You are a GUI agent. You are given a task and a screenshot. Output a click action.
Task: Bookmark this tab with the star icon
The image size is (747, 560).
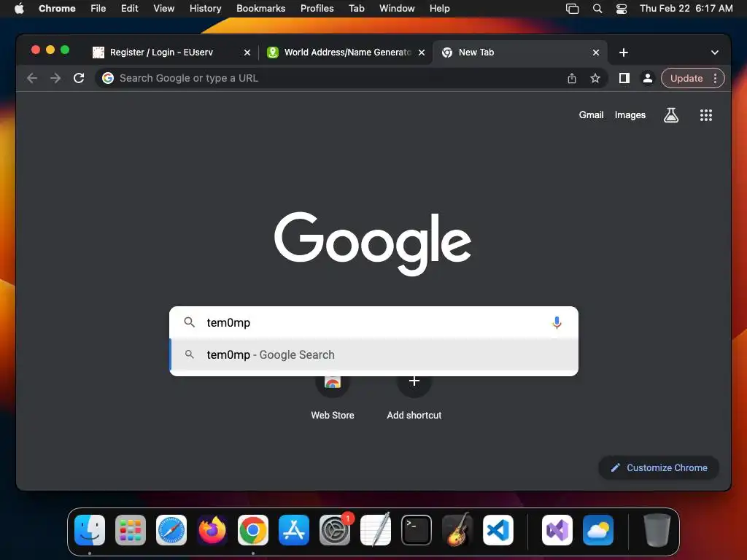(x=595, y=78)
